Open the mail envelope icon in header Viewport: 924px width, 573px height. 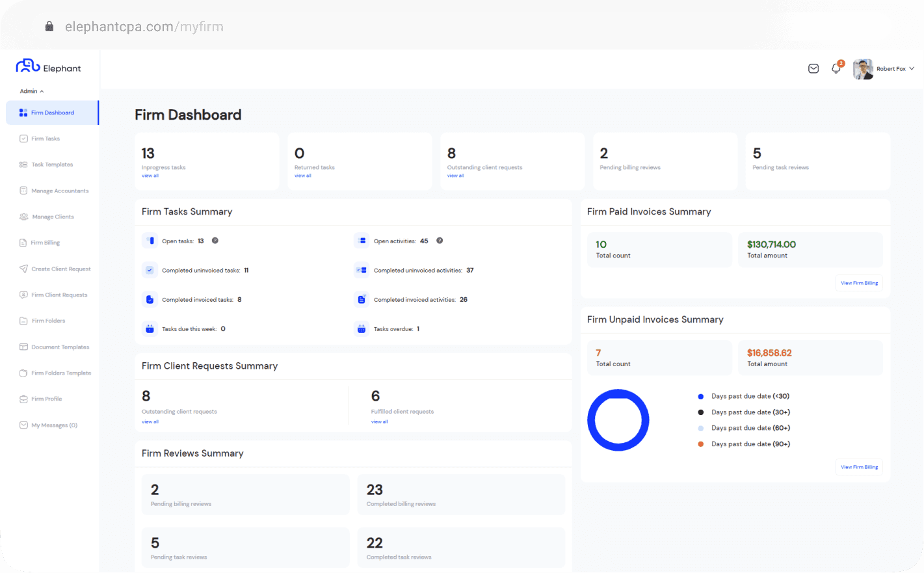pos(813,68)
